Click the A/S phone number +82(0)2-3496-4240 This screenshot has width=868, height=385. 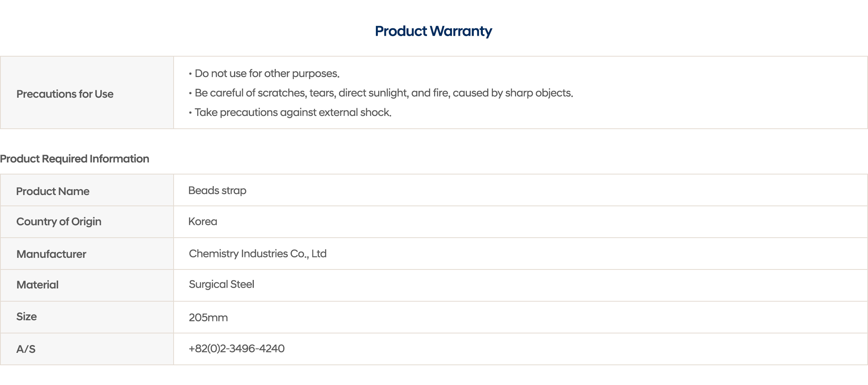[x=236, y=348]
